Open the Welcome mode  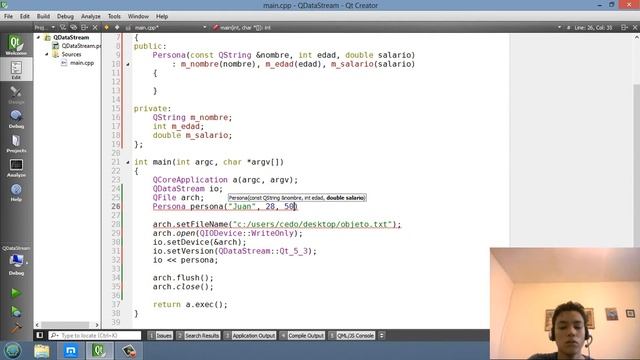pyautogui.click(x=16, y=45)
